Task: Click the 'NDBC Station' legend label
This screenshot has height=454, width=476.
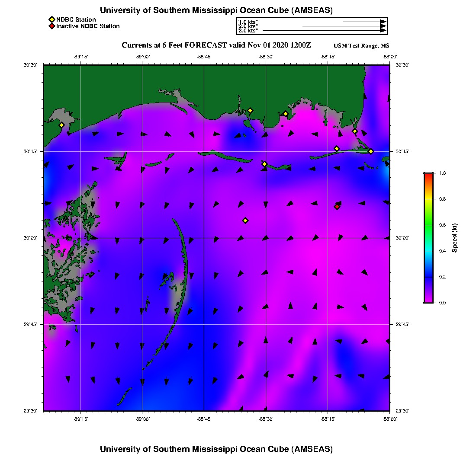Action: (76, 19)
